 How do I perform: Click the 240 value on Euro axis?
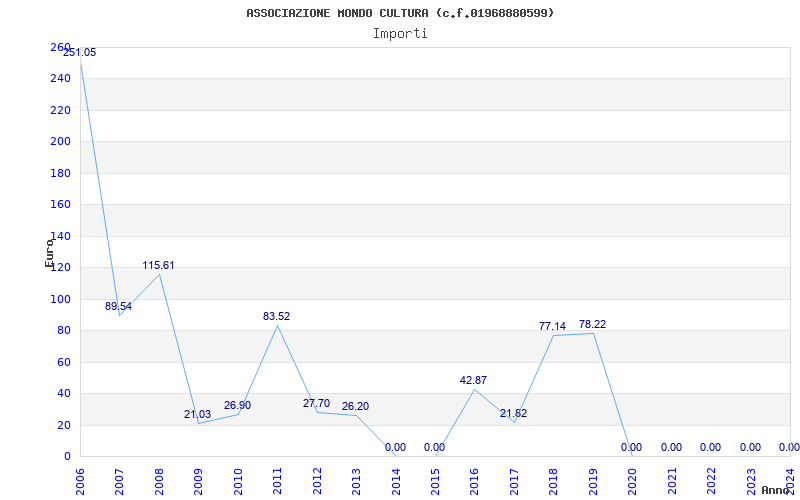coord(60,79)
